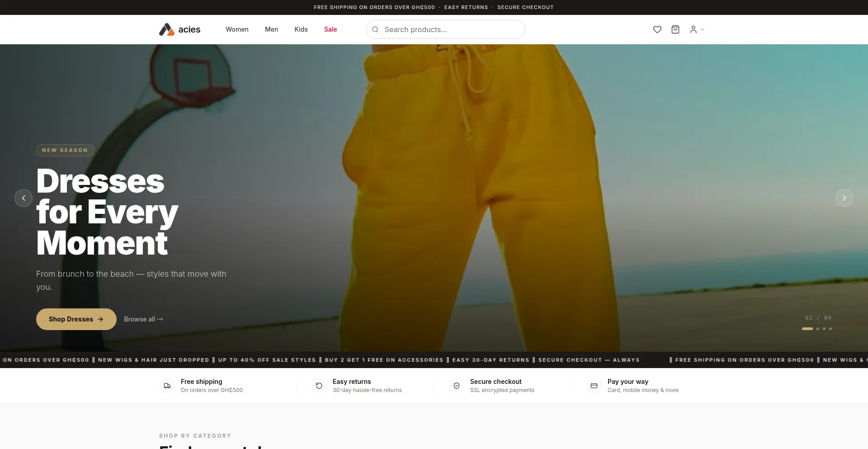Viewport: 868px width, 449px height.
Task: Click the acies logo icon
Action: pyautogui.click(x=167, y=29)
